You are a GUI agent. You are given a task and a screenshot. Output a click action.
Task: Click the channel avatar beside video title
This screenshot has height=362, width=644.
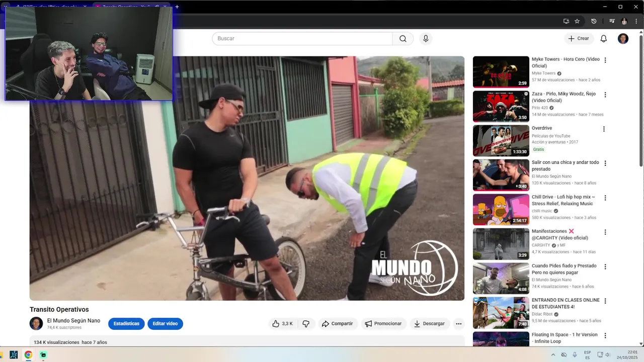click(36, 323)
